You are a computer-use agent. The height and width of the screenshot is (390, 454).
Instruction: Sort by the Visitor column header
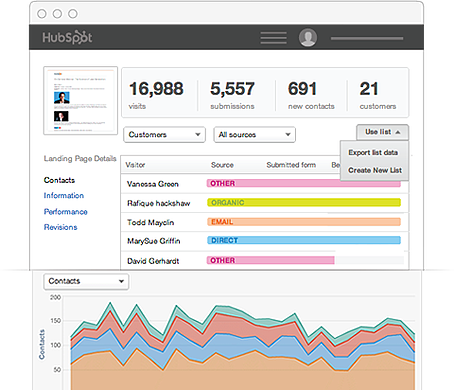point(135,165)
